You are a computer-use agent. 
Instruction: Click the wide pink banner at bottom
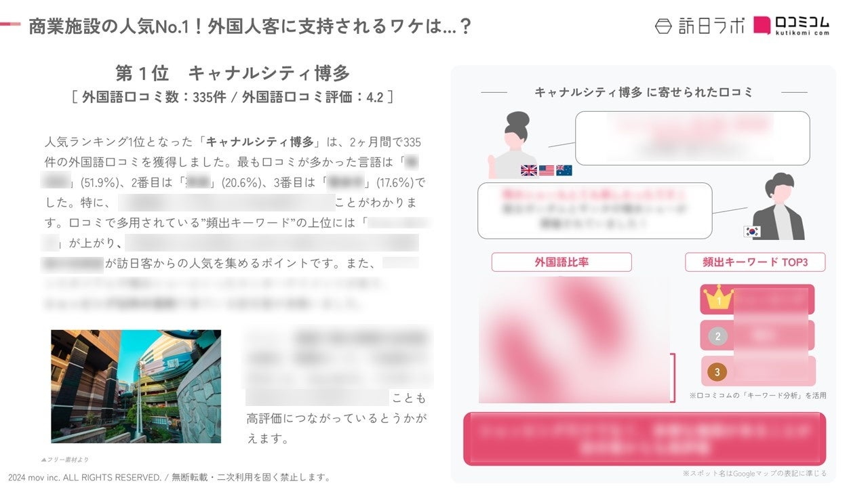coord(644,439)
